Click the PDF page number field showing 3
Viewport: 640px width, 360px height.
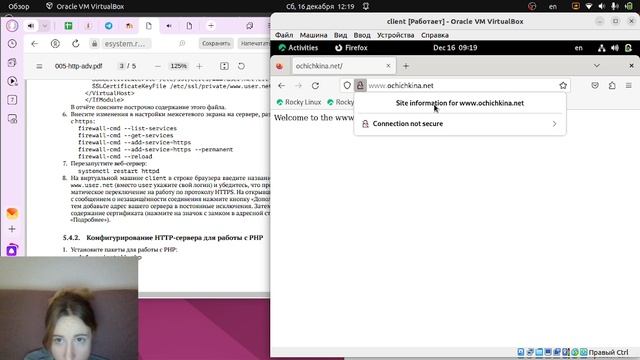point(121,66)
